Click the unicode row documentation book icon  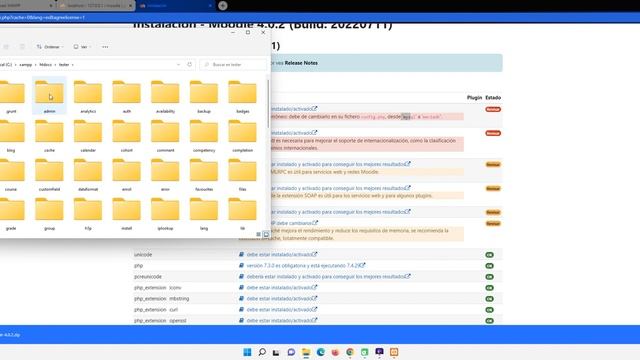click(x=241, y=254)
